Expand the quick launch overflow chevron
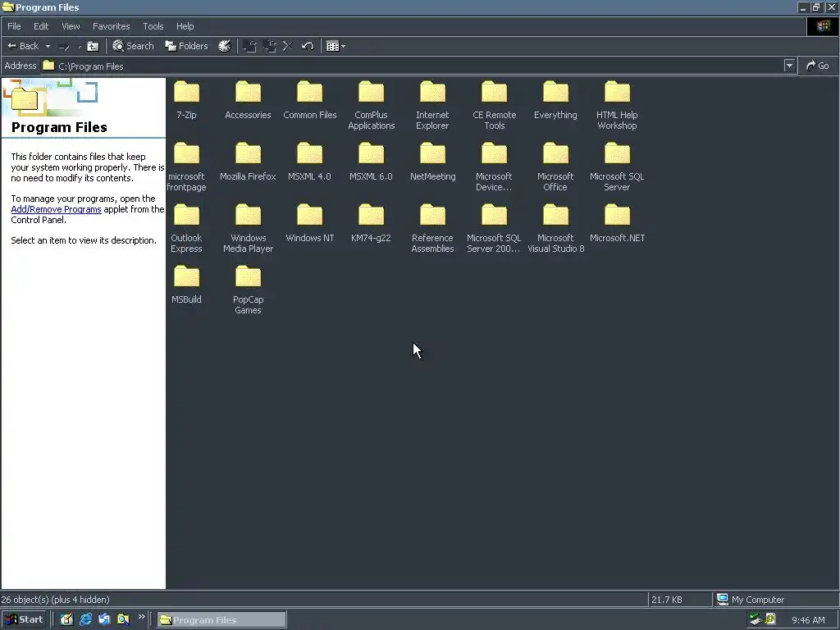Image resolution: width=840 pixels, height=630 pixels. (x=141, y=617)
